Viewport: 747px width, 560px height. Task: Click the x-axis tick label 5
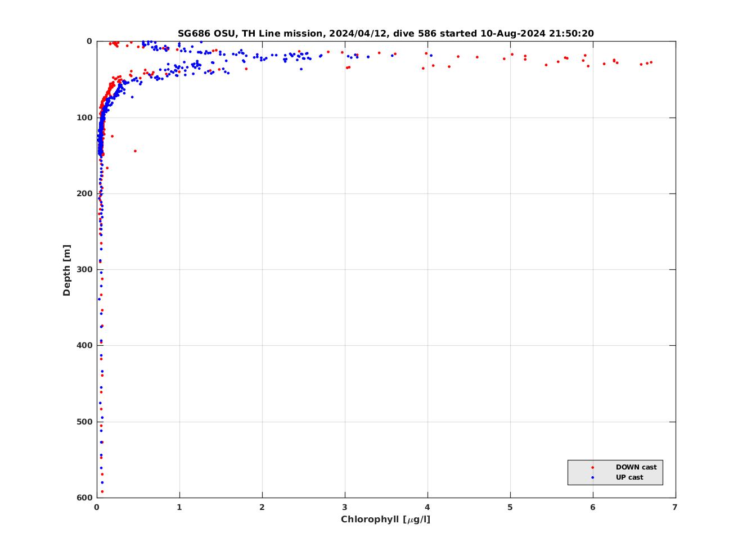(x=510, y=507)
